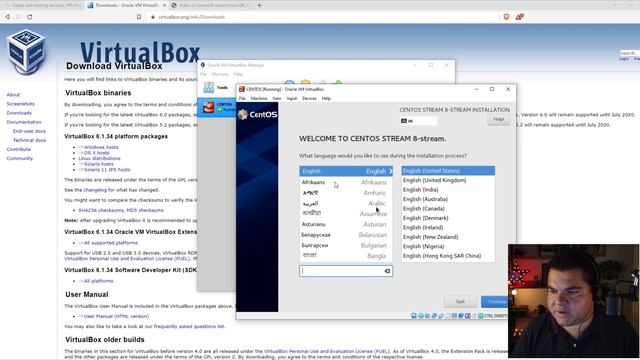Click the browser address bar URL
The height and width of the screenshot is (360, 640).
tap(192, 17)
